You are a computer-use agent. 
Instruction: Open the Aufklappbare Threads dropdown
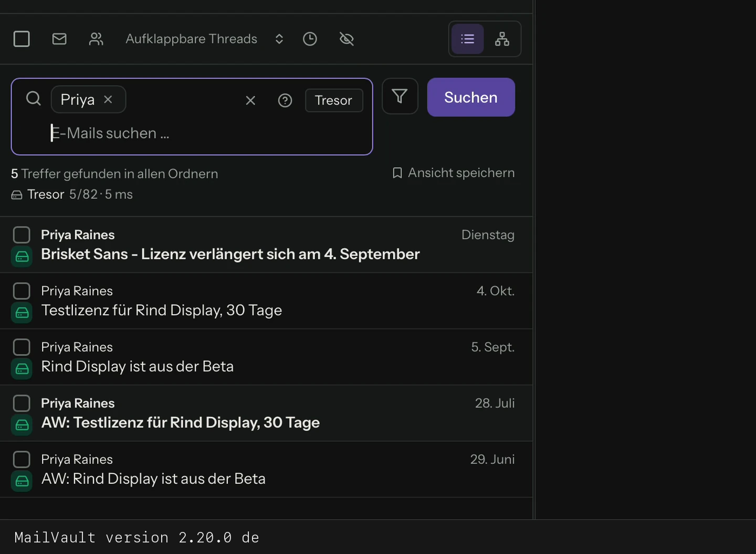point(204,39)
